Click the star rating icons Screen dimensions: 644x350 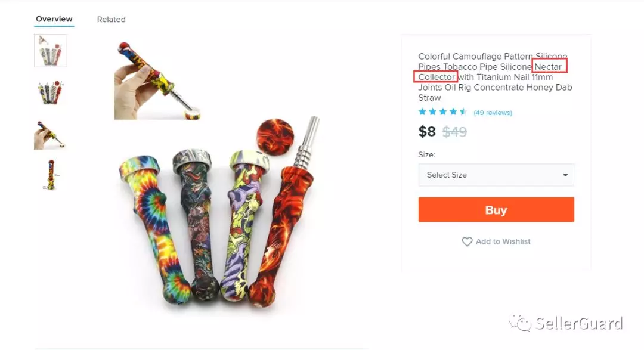pyautogui.click(x=442, y=112)
